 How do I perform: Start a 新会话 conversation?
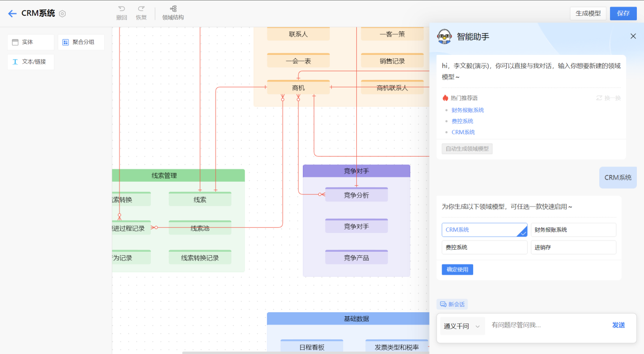point(451,304)
